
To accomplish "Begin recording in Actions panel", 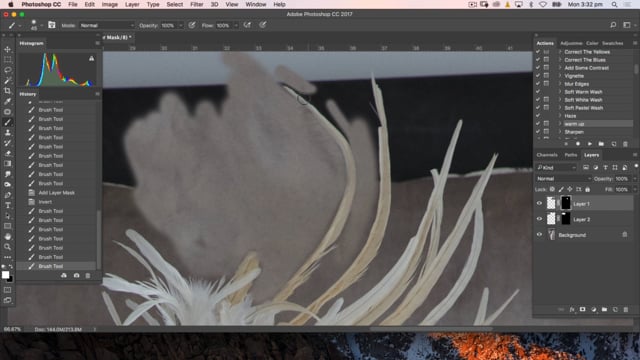I will [x=578, y=144].
